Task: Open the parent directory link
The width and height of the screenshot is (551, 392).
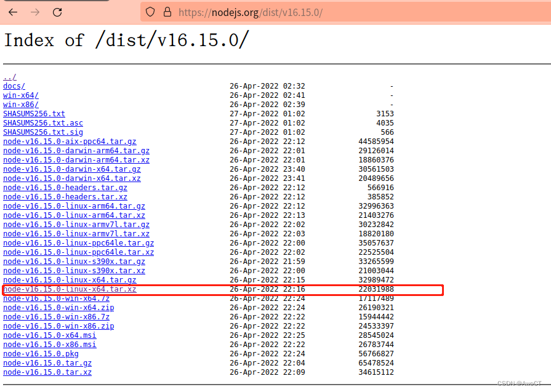Action: pyautogui.click(x=9, y=76)
